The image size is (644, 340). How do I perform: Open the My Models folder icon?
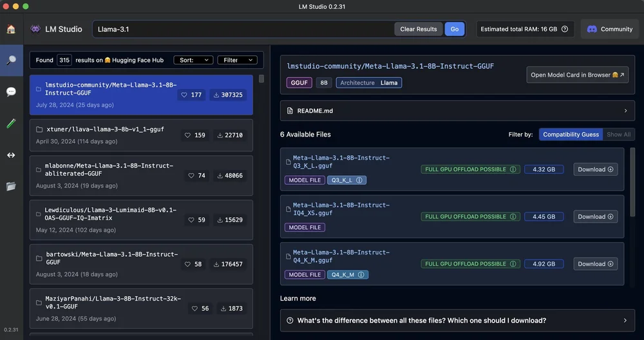click(x=11, y=187)
